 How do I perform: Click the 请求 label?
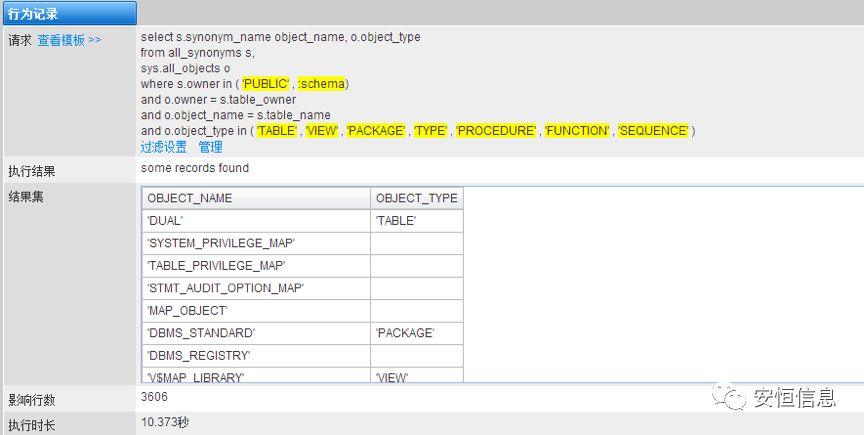point(20,40)
